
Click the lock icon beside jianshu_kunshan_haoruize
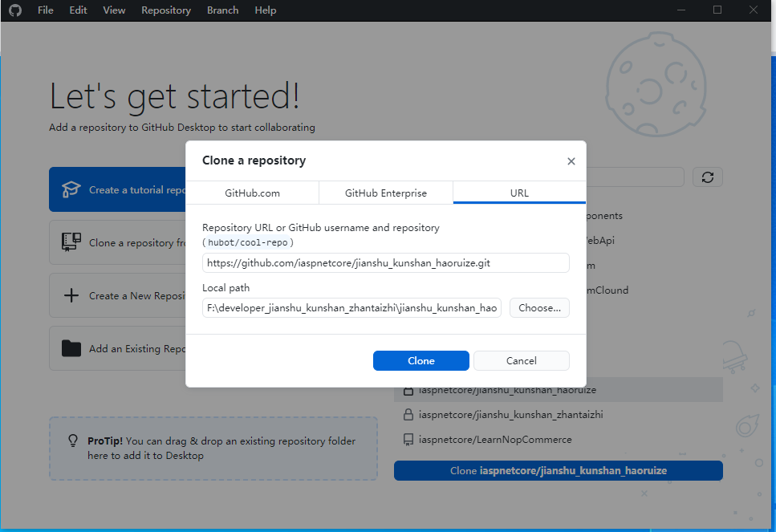click(408, 391)
